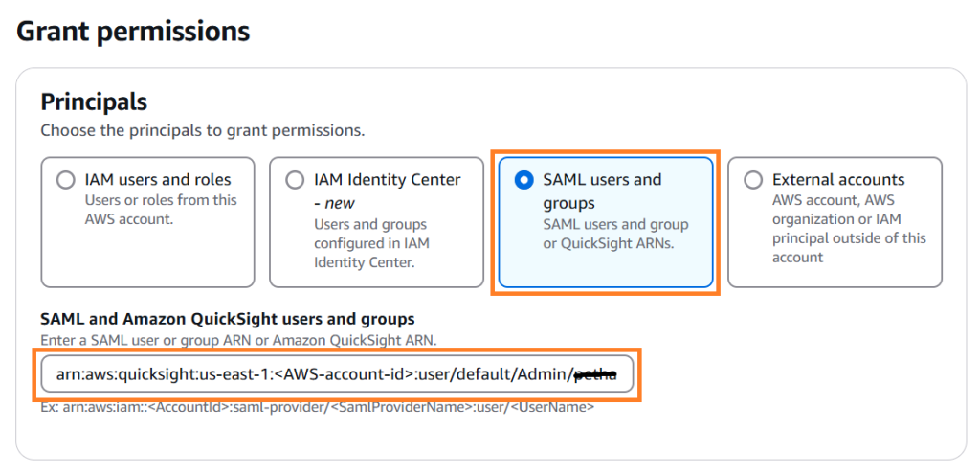Screen dimensions: 980x474
Task: Click the 'SAML and Amazon QuickSight users and groups' label
Action: 228,319
